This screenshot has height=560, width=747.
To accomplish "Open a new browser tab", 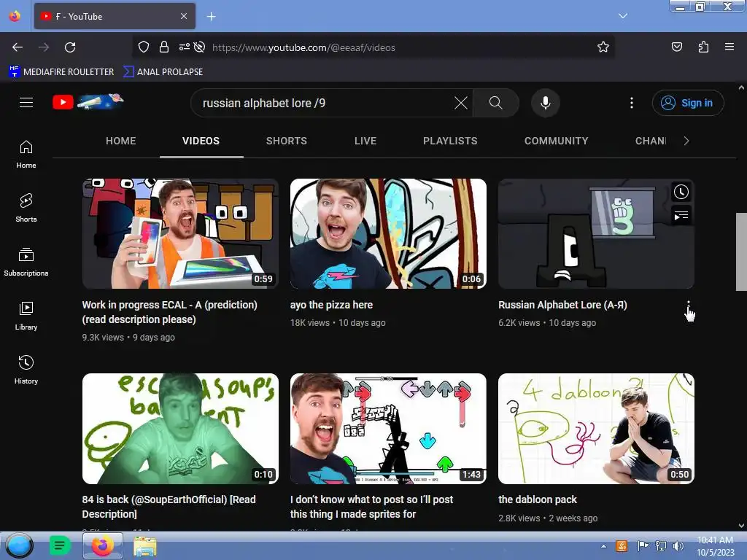I will 211,17.
